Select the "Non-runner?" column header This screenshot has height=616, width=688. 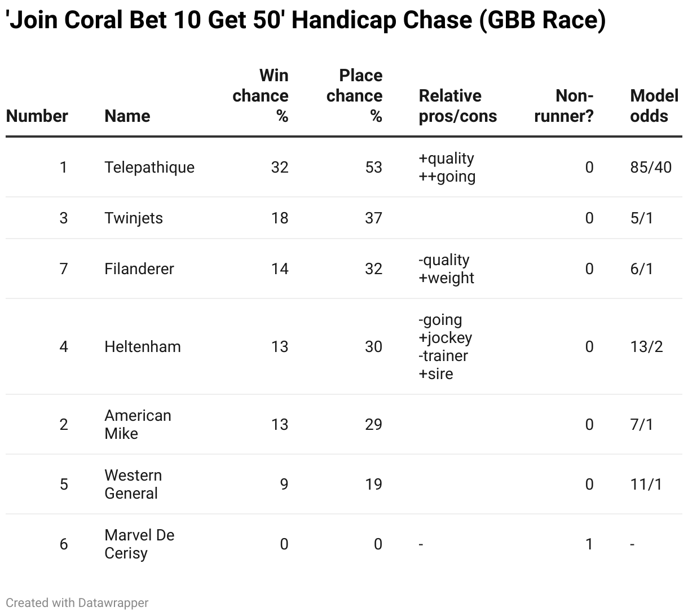click(x=564, y=106)
